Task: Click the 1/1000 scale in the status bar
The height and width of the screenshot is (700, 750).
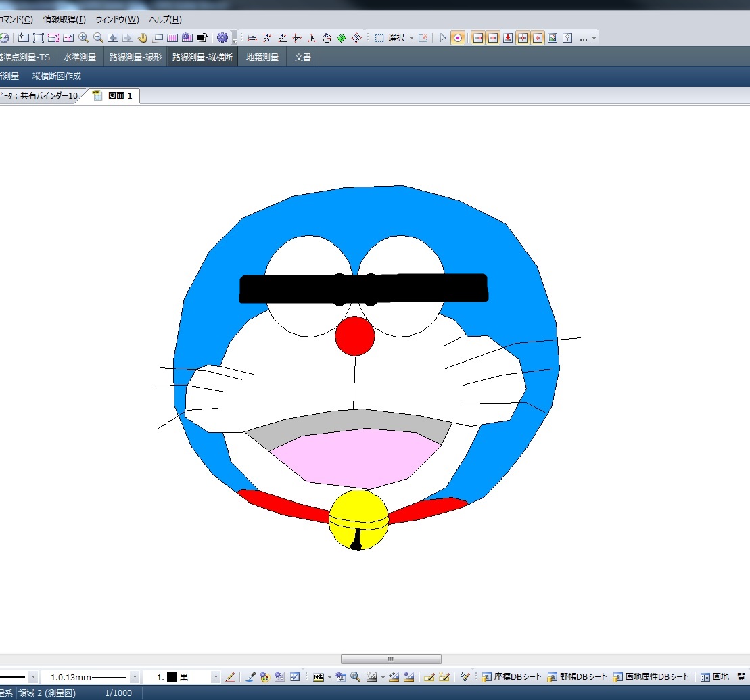Action: point(118,693)
